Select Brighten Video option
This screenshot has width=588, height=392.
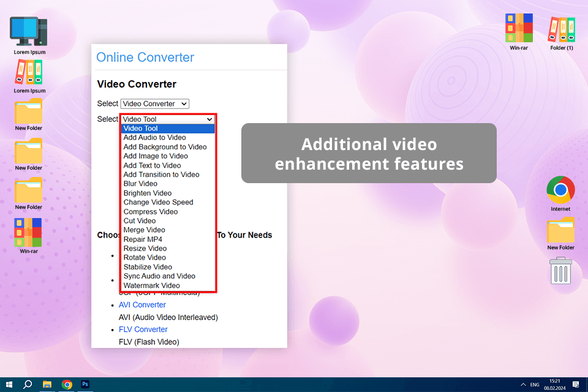pos(168,193)
